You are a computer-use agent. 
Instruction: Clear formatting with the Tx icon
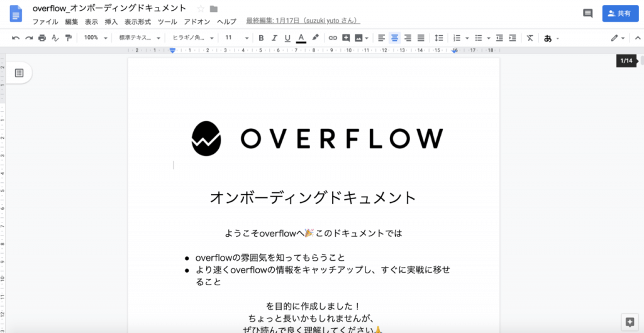tap(530, 38)
